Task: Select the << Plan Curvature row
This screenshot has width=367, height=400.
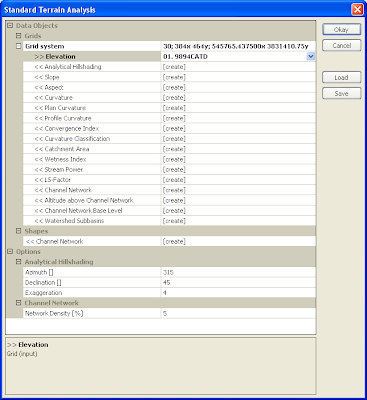Action: (x=169, y=108)
